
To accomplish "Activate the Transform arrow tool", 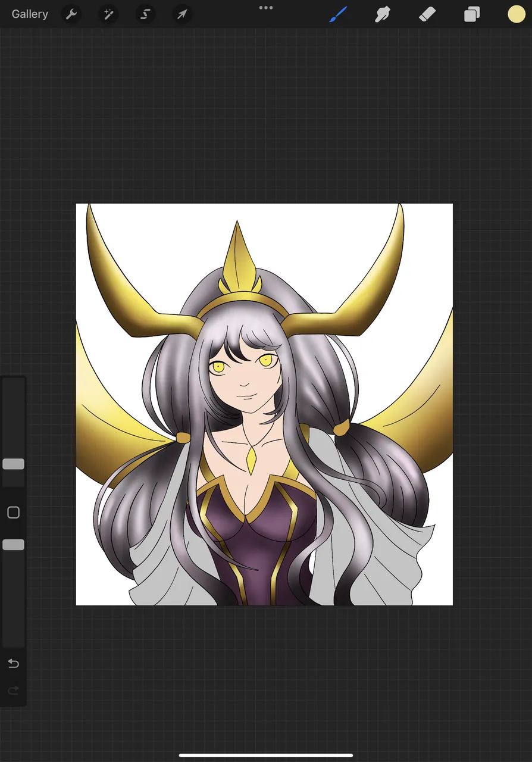I will (x=182, y=14).
